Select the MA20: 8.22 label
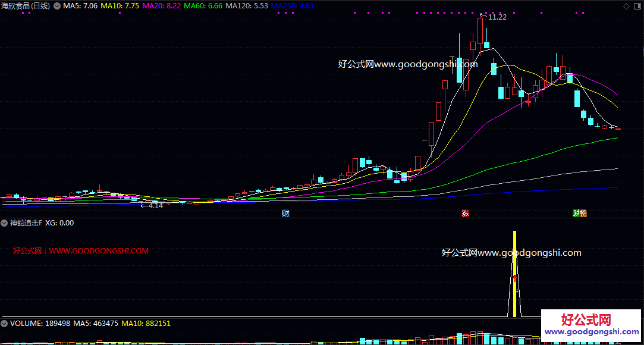 pos(161,6)
